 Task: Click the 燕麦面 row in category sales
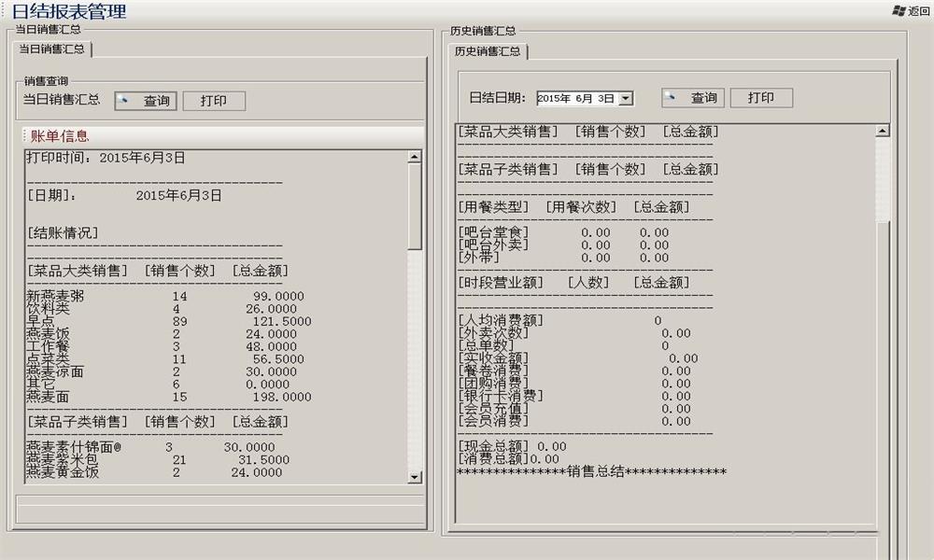point(168,397)
